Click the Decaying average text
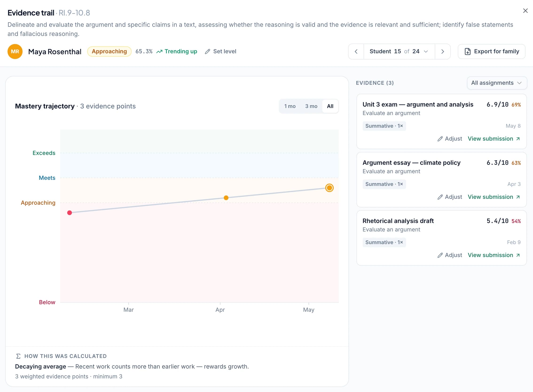Viewport: 533px width, 392px height. click(x=41, y=367)
